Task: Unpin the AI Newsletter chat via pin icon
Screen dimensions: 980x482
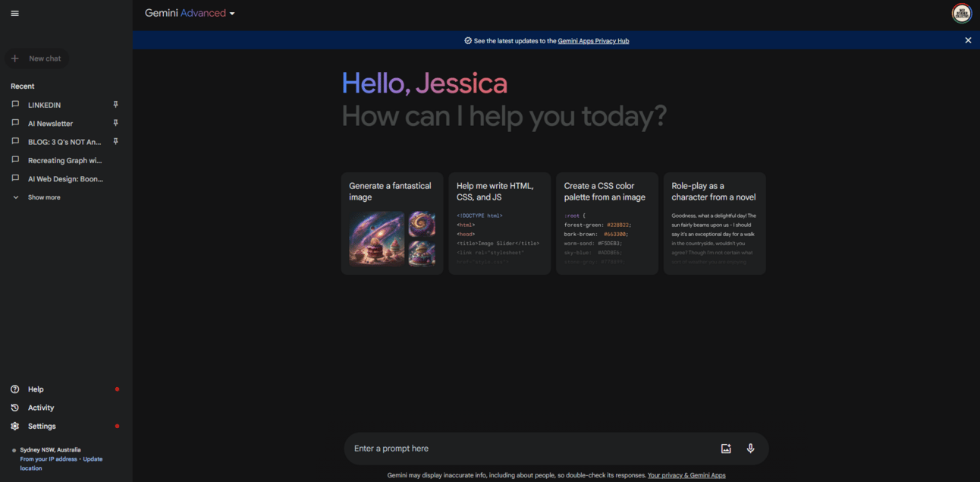Action: (116, 123)
